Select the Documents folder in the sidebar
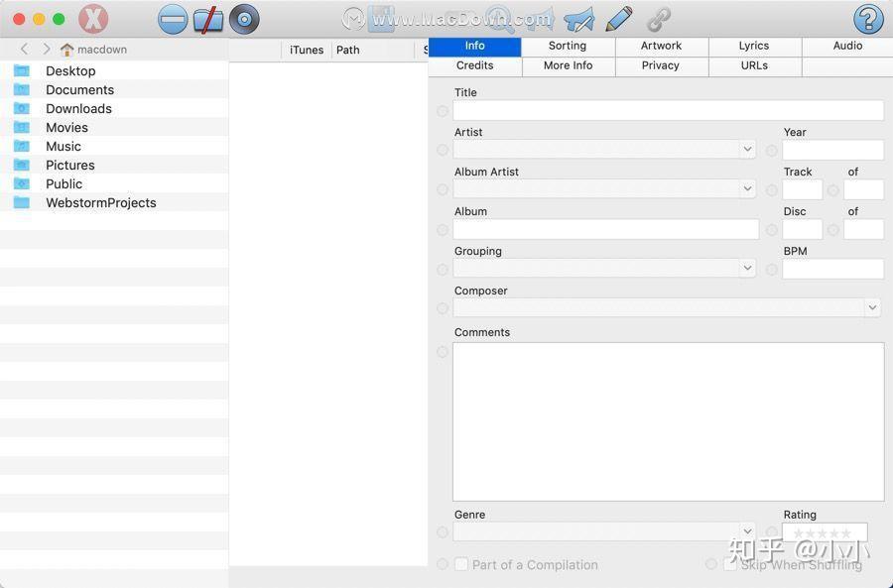 (x=79, y=89)
